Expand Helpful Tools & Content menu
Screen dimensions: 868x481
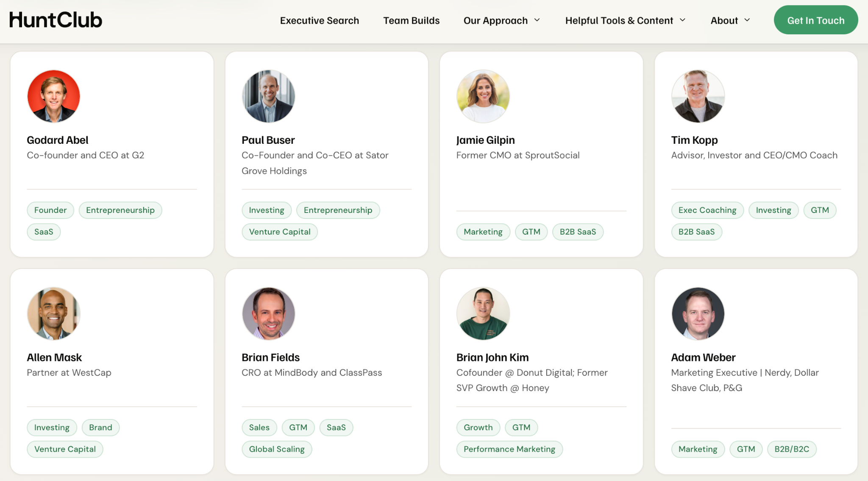point(625,20)
